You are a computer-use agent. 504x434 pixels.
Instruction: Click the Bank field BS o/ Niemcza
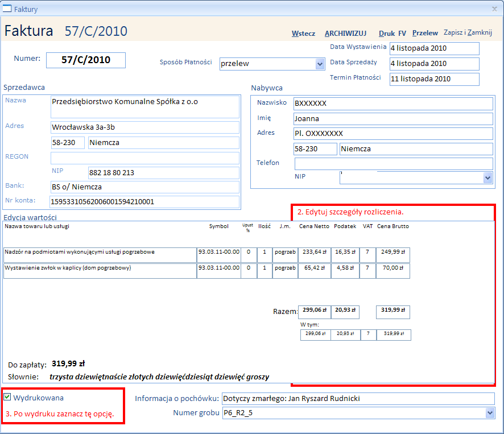click(x=145, y=187)
